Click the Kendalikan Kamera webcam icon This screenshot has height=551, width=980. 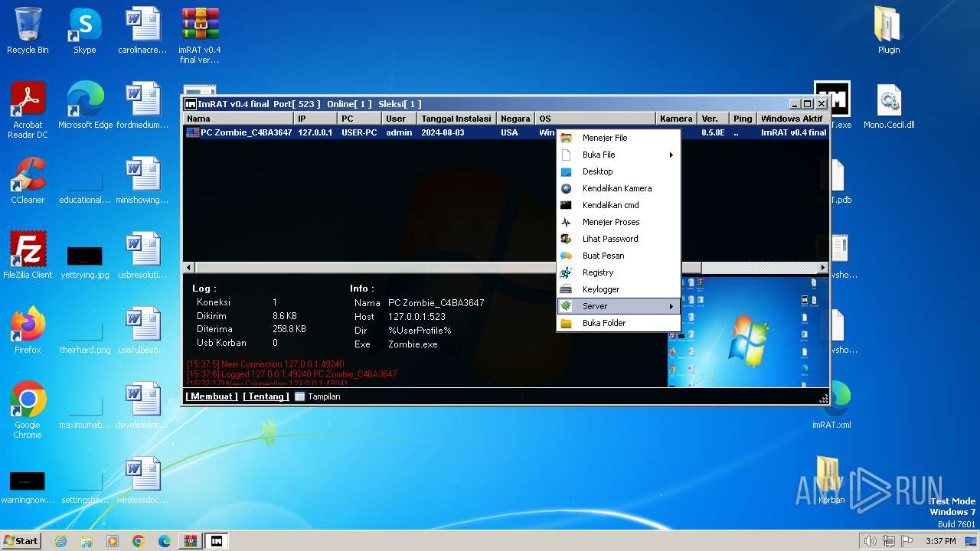click(x=567, y=188)
